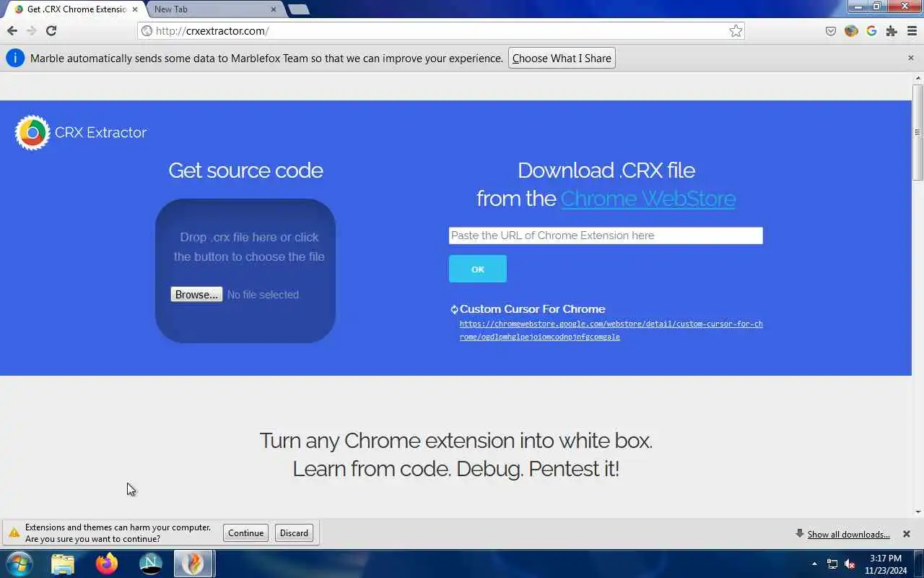Click the blue info icon in notification bar
This screenshot has width=924, height=578.
(15, 59)
